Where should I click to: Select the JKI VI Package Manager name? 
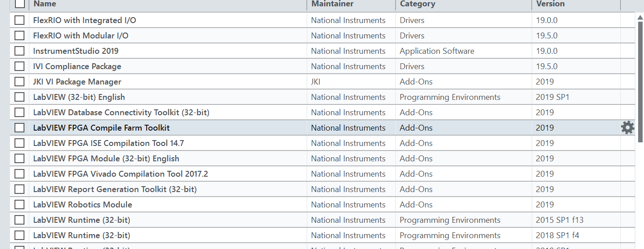tap(77, 82)
